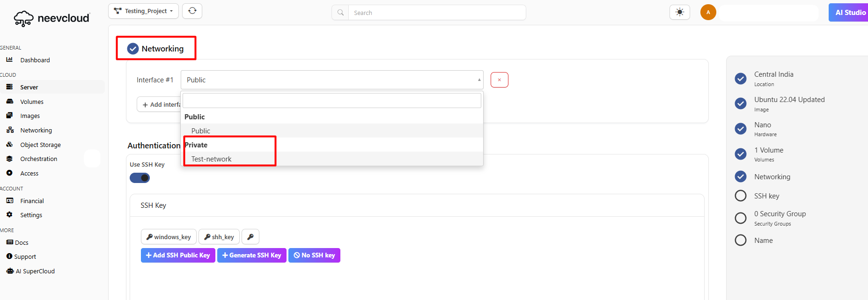This screenshot has height=300, width=868.
Task: Click the Generate SSH Key button
Action: click(x=251, y=255)
